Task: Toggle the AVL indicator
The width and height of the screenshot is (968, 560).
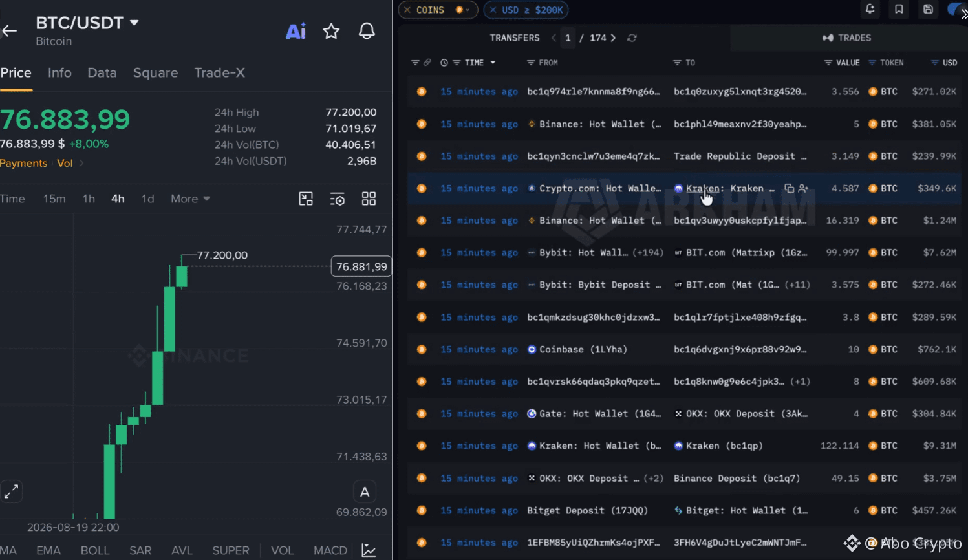Action: [x=182, y=550]
